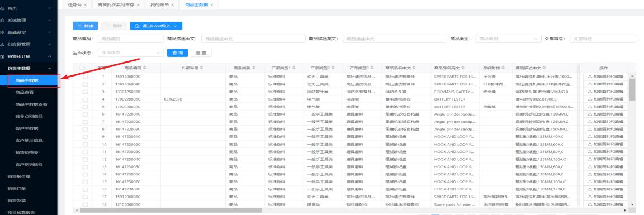Click the 新建 button
This screenshot has height=215, width=644.
pos(86,26)
